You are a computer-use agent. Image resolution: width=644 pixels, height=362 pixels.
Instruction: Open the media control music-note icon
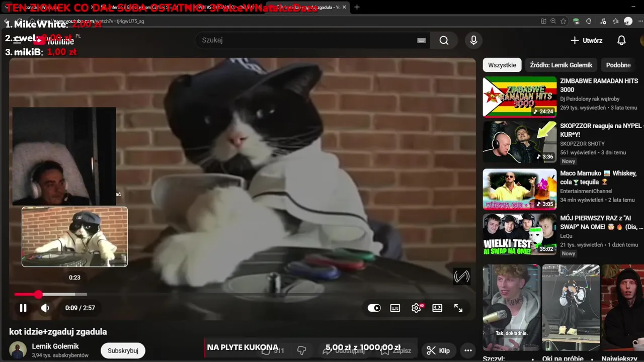603,21
